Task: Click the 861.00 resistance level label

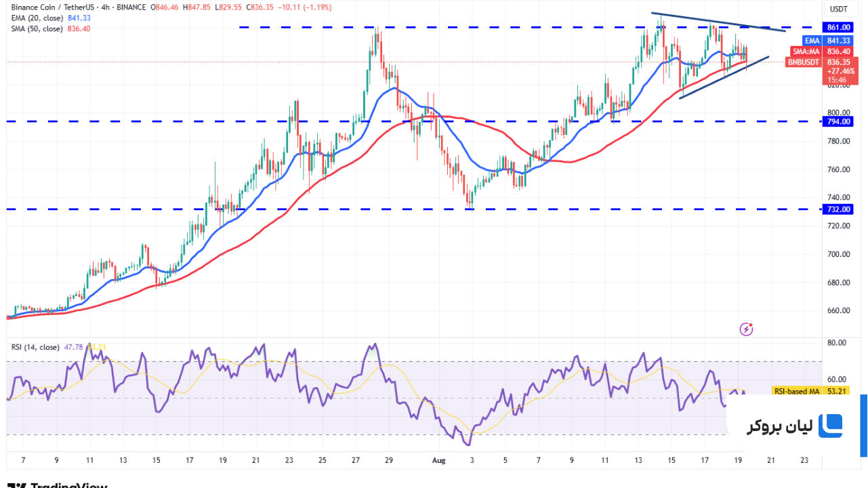Action: [x=839, y=27]
